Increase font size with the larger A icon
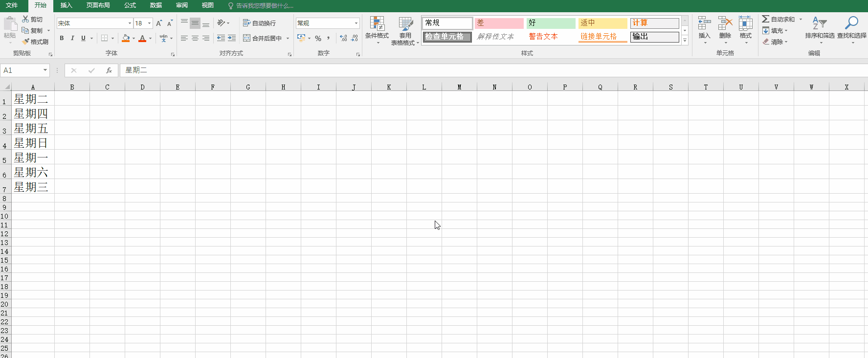868x358 pixels. pyautogui.click(x=159, y=23)
